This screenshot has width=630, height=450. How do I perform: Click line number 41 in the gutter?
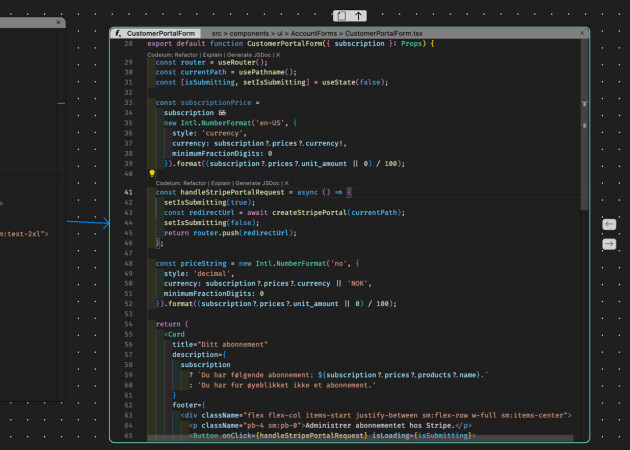[x=128, y=192]
